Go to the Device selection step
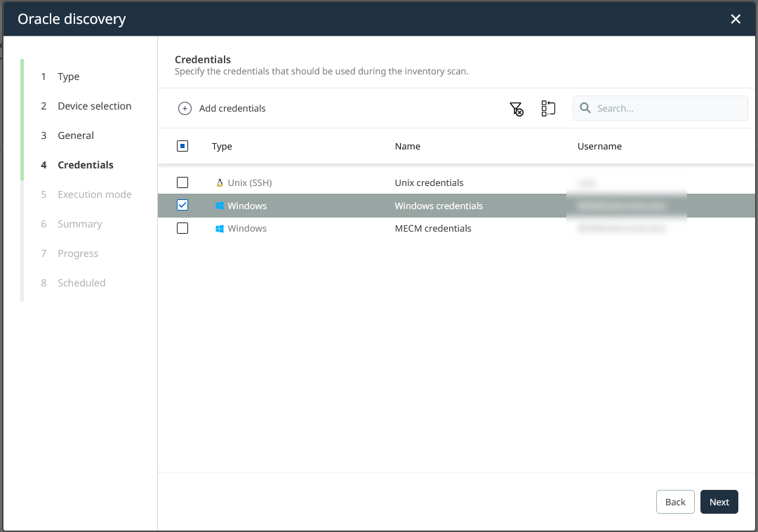 [94, 105]
